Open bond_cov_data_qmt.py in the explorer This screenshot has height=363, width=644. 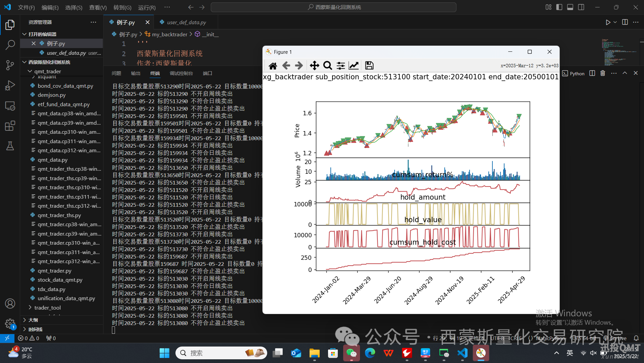pos(65,86)
